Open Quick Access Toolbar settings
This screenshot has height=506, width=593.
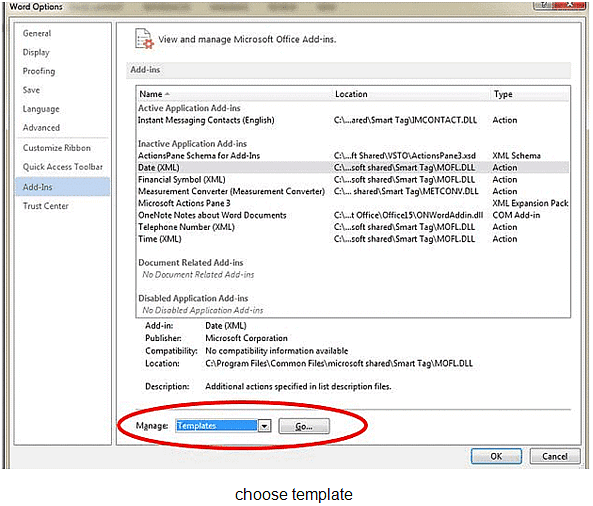[62, 167]
